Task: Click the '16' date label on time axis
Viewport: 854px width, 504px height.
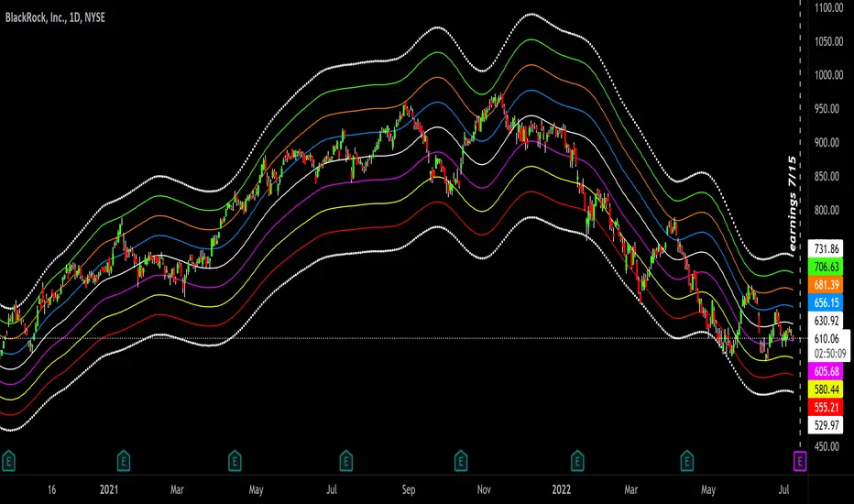Action: (51, 489)
